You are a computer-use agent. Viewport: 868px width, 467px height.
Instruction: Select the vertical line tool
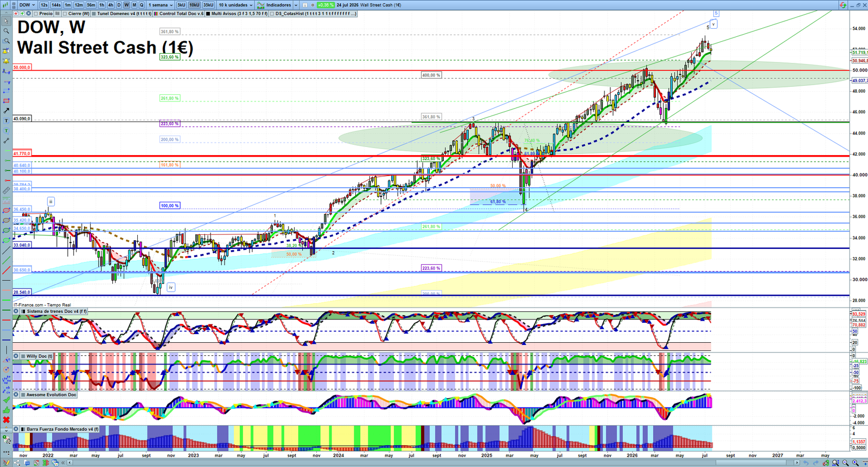point(6,350)
